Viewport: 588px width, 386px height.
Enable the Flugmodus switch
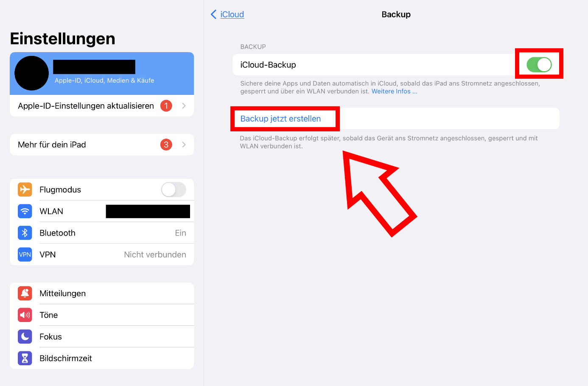(x=174, y=189)
